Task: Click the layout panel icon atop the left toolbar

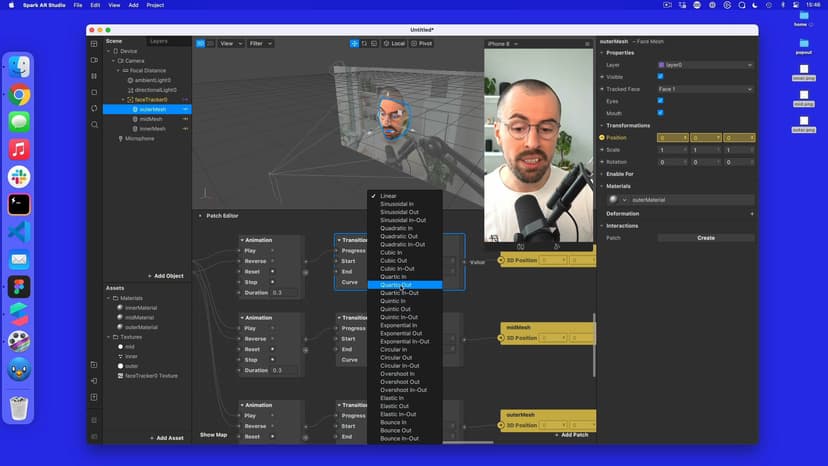Action: (x=94, y=44)
